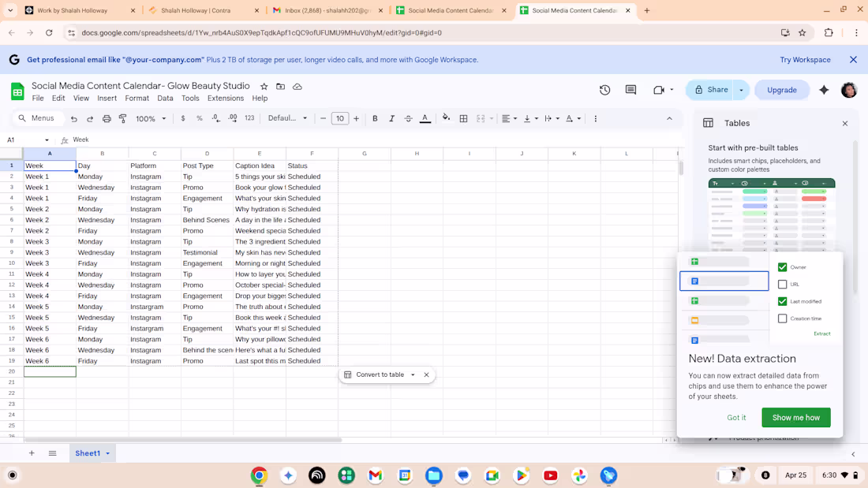Viewport: 868px width, 488px height.
Task: Click Show me how button
Action: (x=795, y=418)
